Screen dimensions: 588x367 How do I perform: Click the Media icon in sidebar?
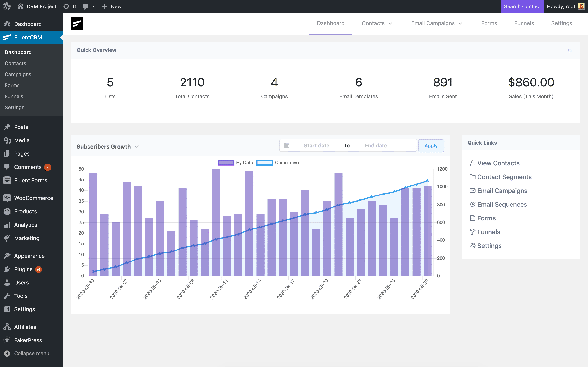click(x=7, y=140)
